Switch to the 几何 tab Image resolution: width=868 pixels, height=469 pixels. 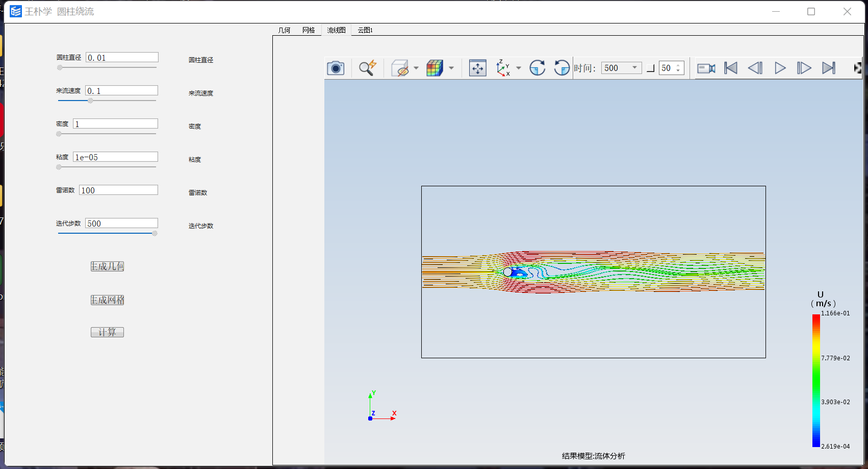click(x=284, y=30)
